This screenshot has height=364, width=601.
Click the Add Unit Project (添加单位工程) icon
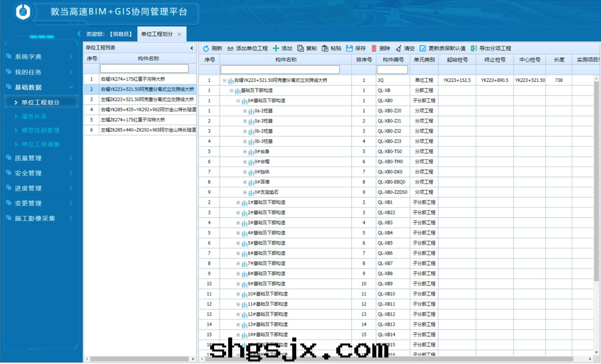click(230, 48)
